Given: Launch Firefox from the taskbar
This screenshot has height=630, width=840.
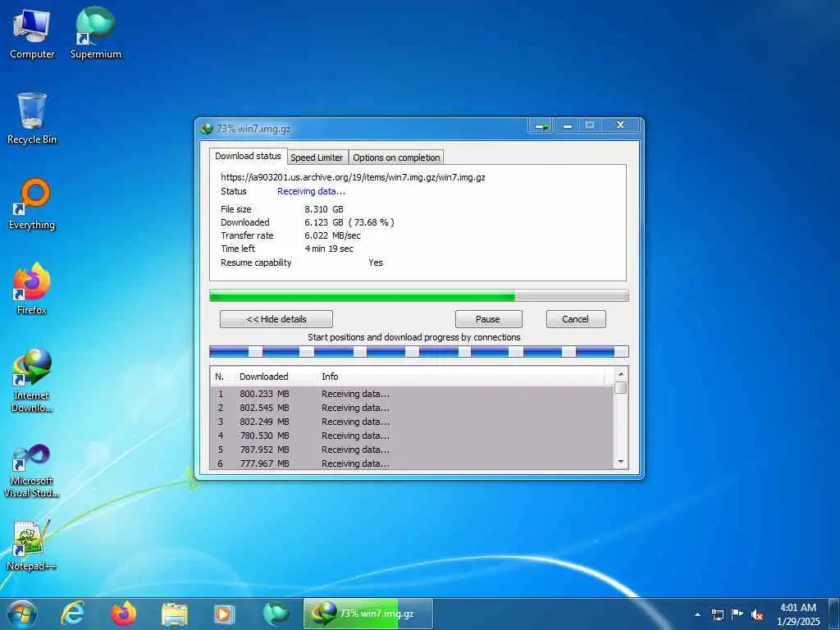Looking at the screenshot, I should click(123, 614).
